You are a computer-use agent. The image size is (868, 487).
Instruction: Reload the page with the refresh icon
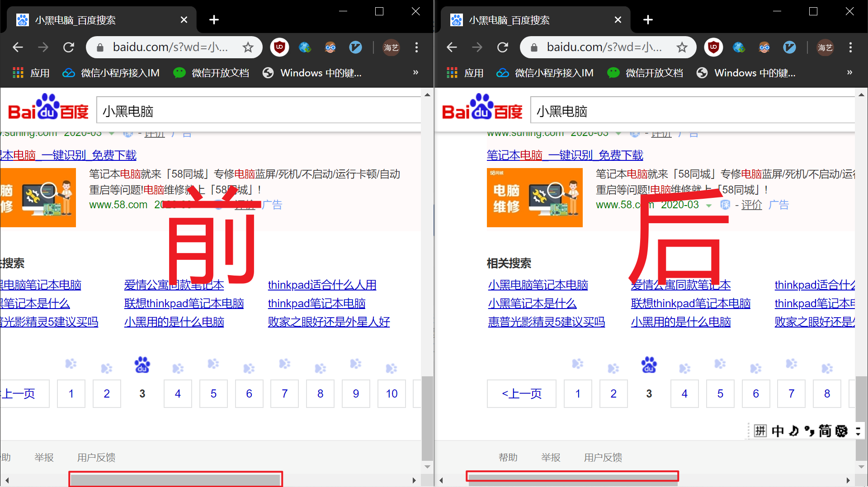pos(68,47)
